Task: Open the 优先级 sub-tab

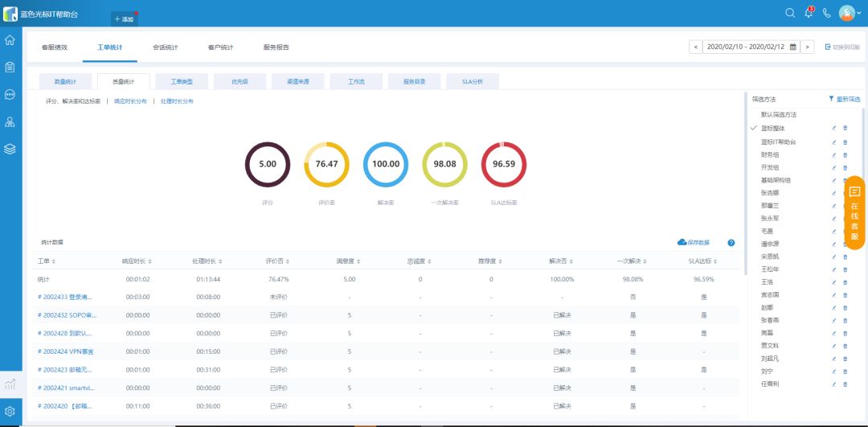Action: click(x=240, y=81)
